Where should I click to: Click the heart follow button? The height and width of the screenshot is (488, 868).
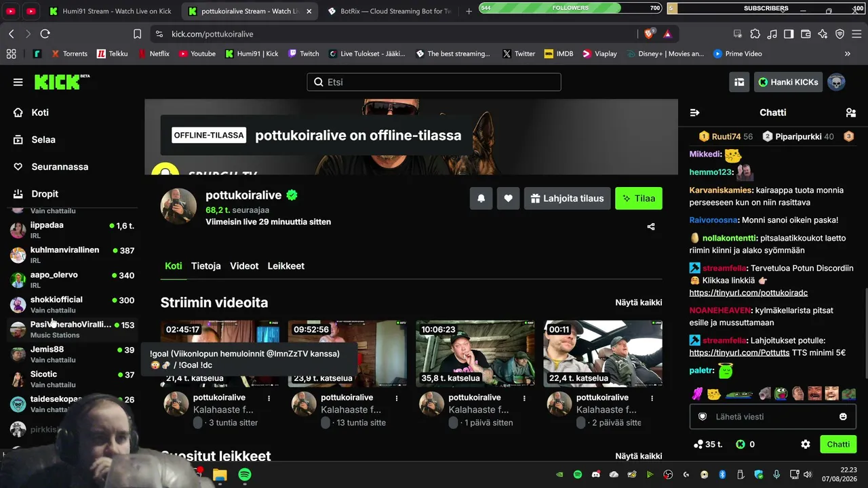[x=508, y=199]
